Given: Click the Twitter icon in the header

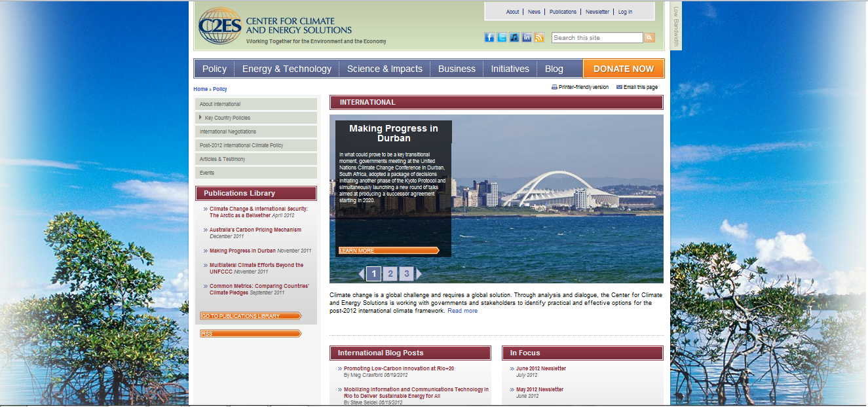Looking at the screenshot, I should coord(502,37).
